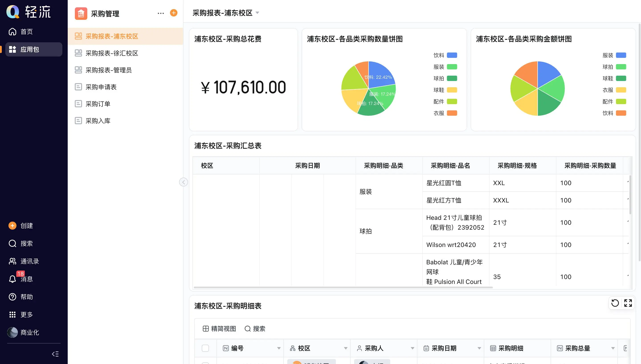Click the orange plus icon beside 采购管理

coord(174,13)
